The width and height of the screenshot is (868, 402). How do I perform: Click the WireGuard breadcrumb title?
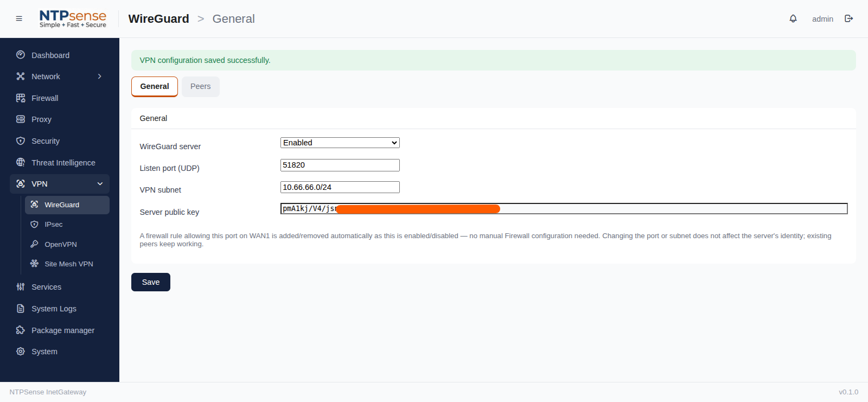159,18
